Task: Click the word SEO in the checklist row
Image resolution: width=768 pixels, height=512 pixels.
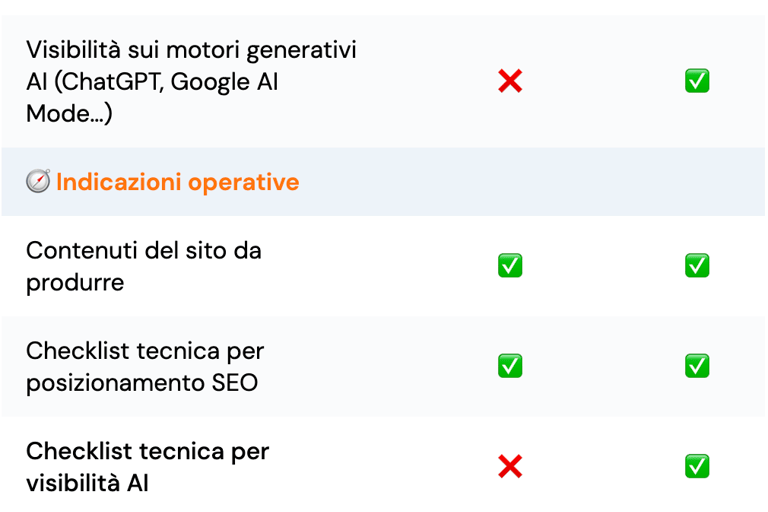Action: click(x=235, y=382)
